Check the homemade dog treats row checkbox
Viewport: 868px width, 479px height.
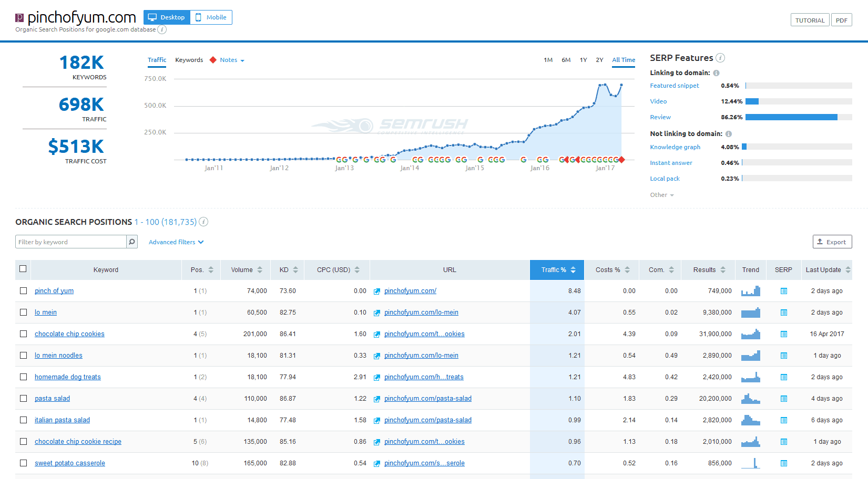23,377
